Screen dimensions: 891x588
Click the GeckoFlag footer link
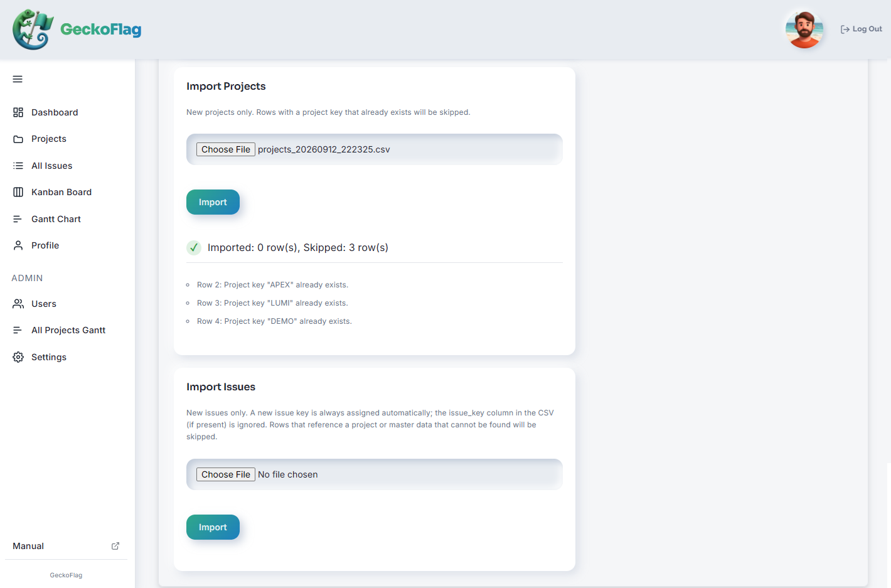(x=66, y=575)
